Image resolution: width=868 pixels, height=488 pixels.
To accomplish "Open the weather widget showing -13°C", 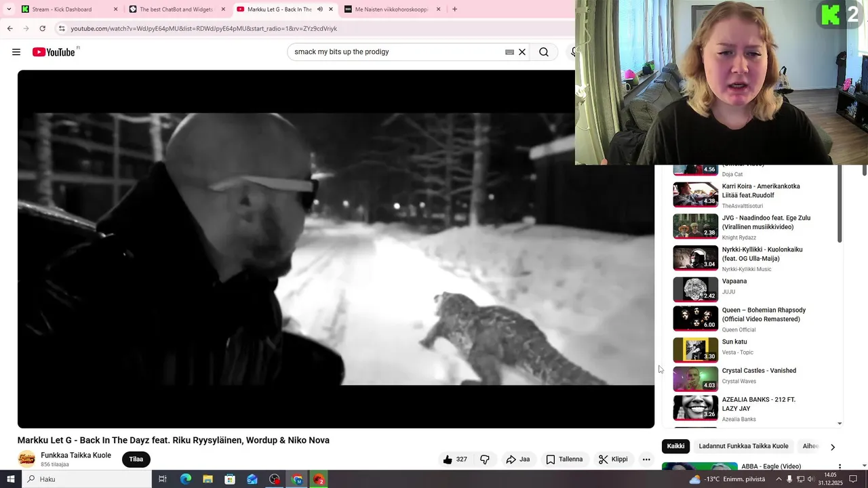I will (727, 479).
